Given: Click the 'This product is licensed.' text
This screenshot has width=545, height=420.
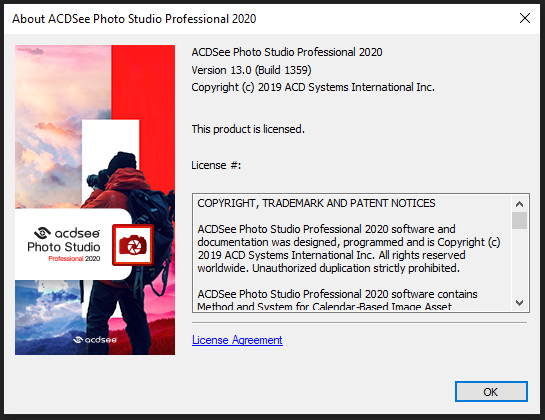Looking at the screenshot, I should coord(248,129).
